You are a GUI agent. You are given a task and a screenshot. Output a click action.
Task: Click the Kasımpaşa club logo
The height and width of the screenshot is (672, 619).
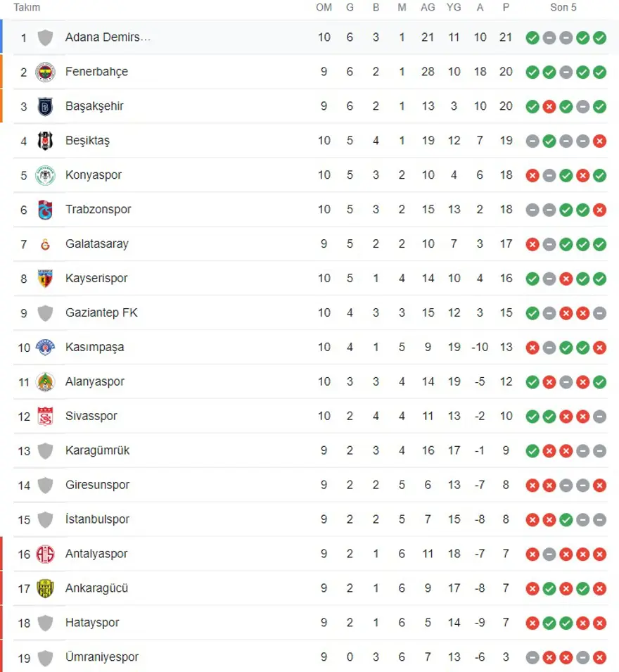click(x=45, y=347)
